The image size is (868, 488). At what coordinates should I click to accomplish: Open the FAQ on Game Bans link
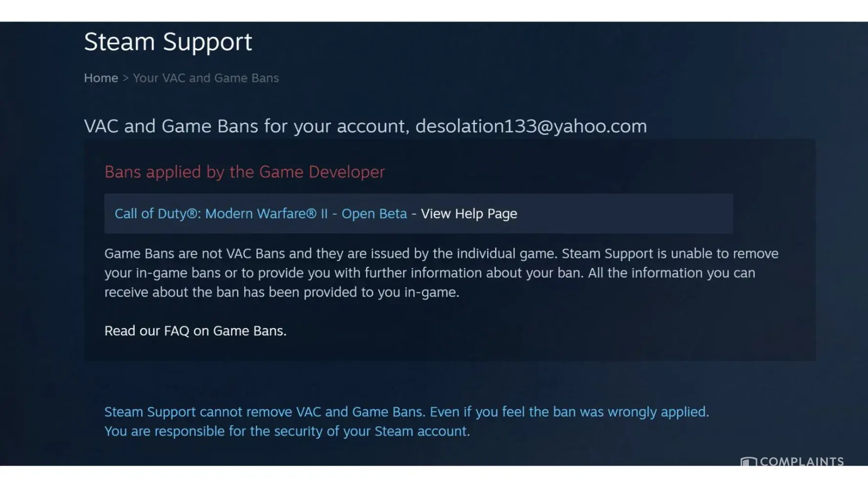pos(225,331)
